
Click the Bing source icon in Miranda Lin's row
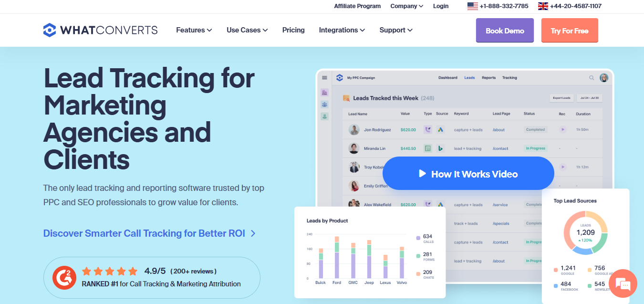click(441, 148)
